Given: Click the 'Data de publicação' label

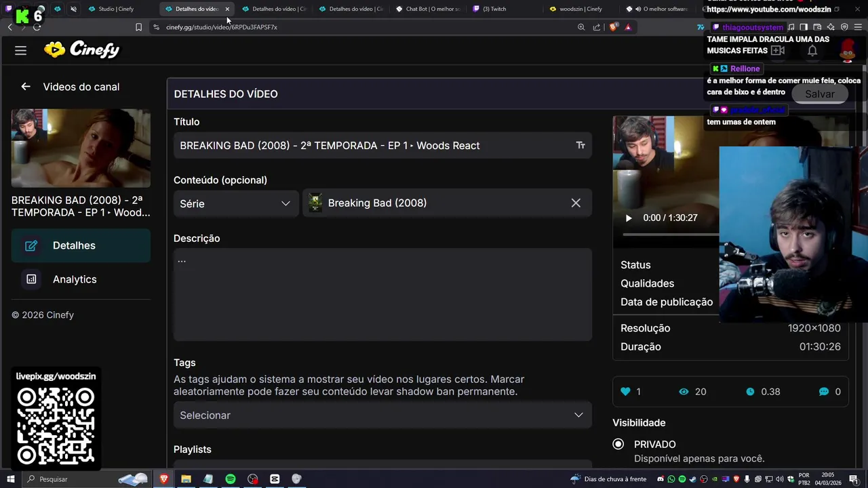Looking at the screenshot, I should (667, 302).
